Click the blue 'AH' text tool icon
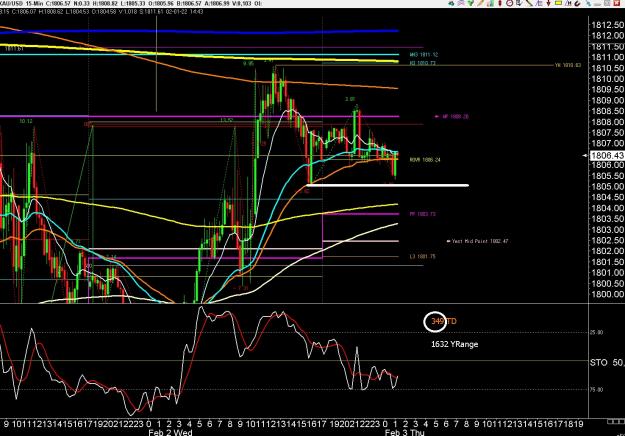This screenshot has height=436, width=625. 568,3
